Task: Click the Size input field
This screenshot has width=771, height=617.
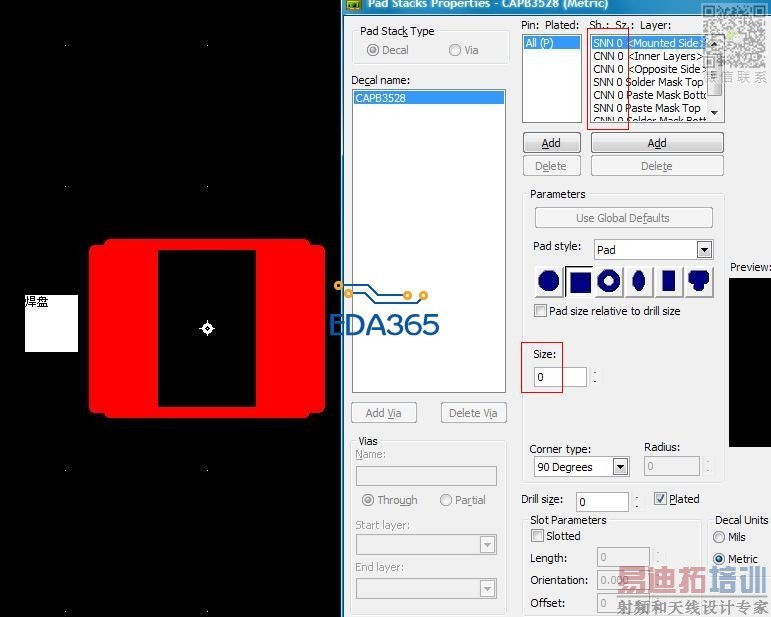Action: (560, 377)
